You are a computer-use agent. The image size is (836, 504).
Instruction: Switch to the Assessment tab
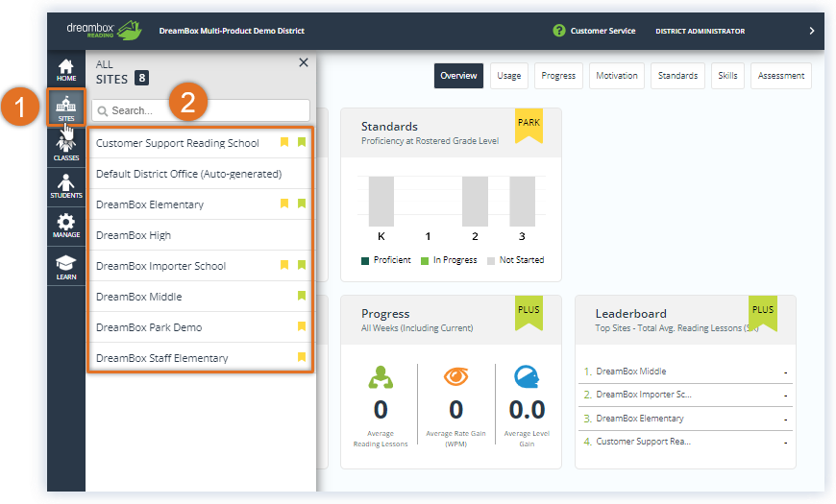tap(781, 76)
